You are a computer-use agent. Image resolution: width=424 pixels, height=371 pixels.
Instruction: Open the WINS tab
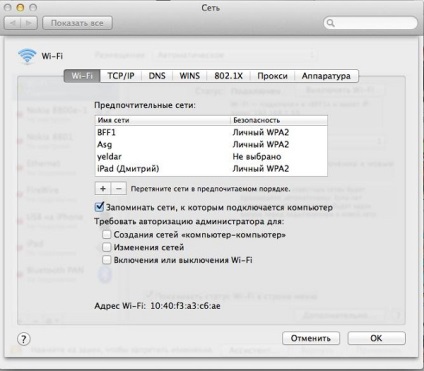(189, 76)
